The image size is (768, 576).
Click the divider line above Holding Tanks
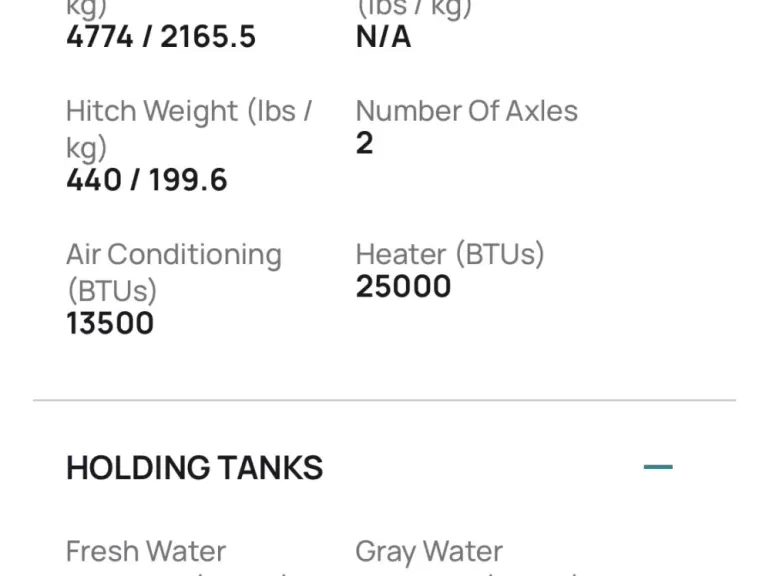(384, 400)
